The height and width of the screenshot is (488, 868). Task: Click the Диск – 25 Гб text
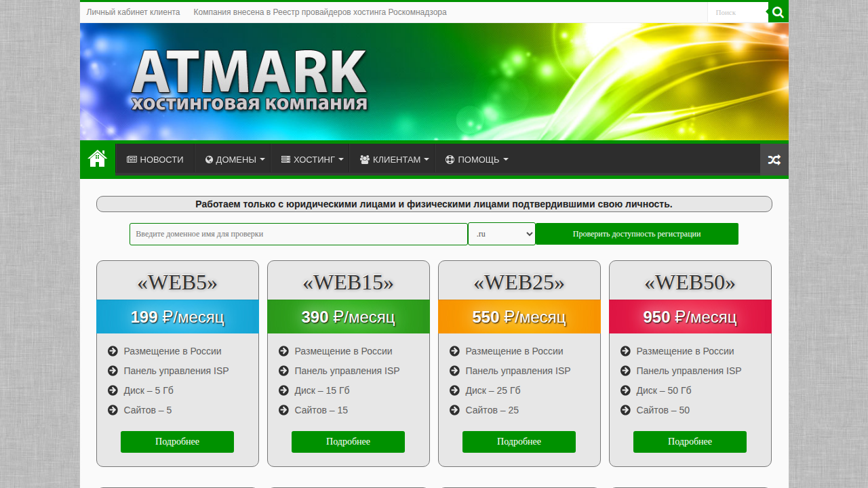pos(493,390)
